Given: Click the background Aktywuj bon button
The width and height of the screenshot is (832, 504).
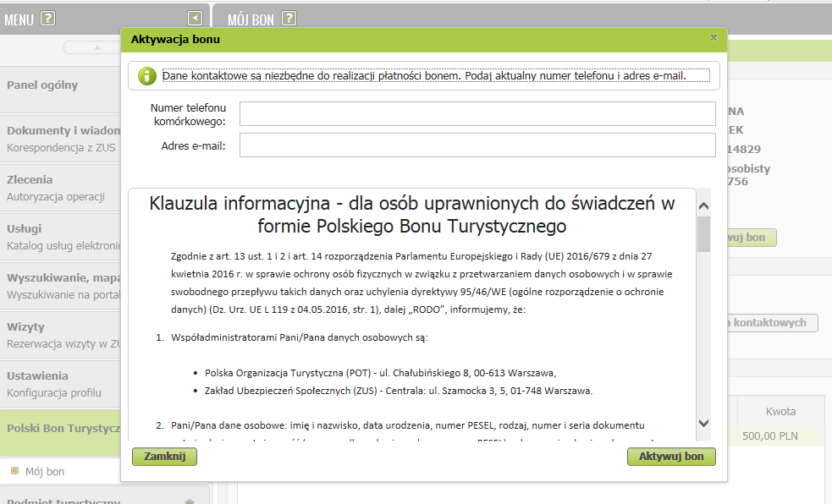Looking at the screenshot, I should point(752,238).
